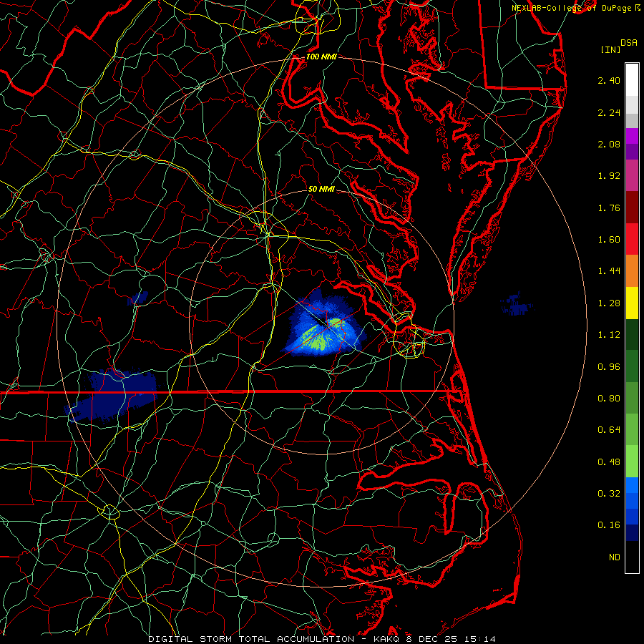The height and width of the screenshot is (644, 644).
Task: Select the dark red legend swatch
Action: (x=632, y=208)
